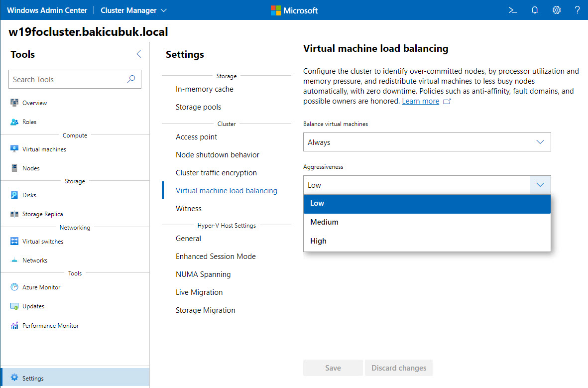Open Enhanced Session Mode settings
588x388 pixels.
click(216, 257)
